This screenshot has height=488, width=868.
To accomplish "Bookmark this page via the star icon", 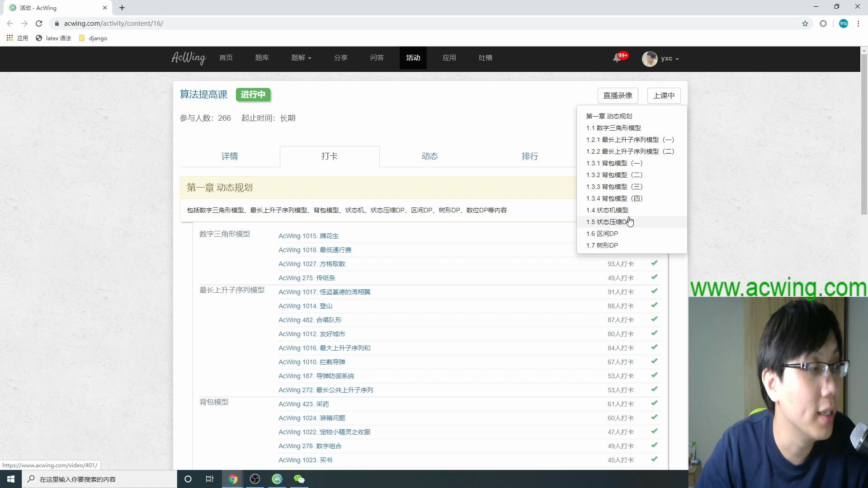I will point(805,23).
